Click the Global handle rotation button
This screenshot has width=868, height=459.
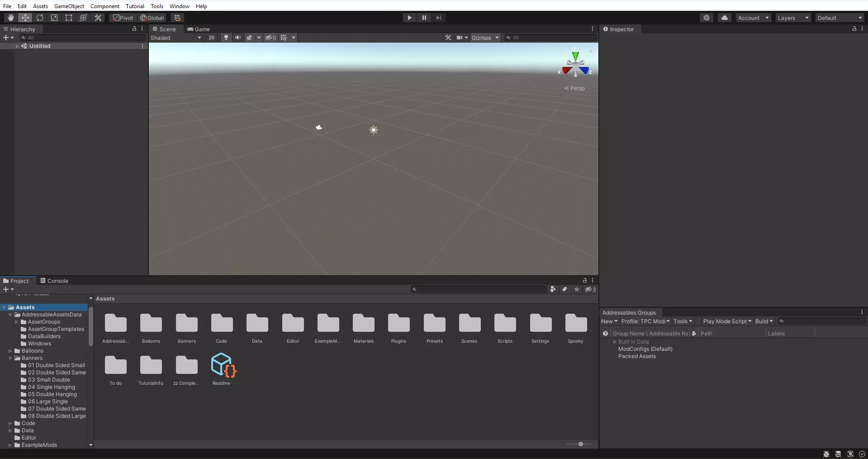[x=152, y=18]
